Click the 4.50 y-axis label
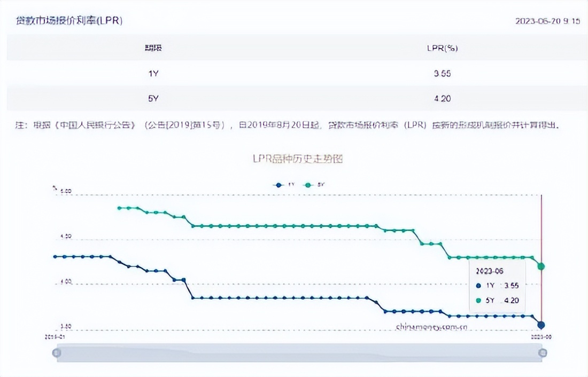Screen dimensions: 588x377 (x=66, y=237)
